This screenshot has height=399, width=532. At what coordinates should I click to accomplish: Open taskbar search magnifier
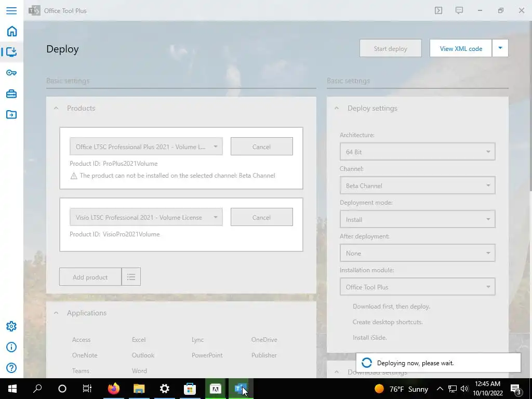pyautogui.click(x=37, y=389)
